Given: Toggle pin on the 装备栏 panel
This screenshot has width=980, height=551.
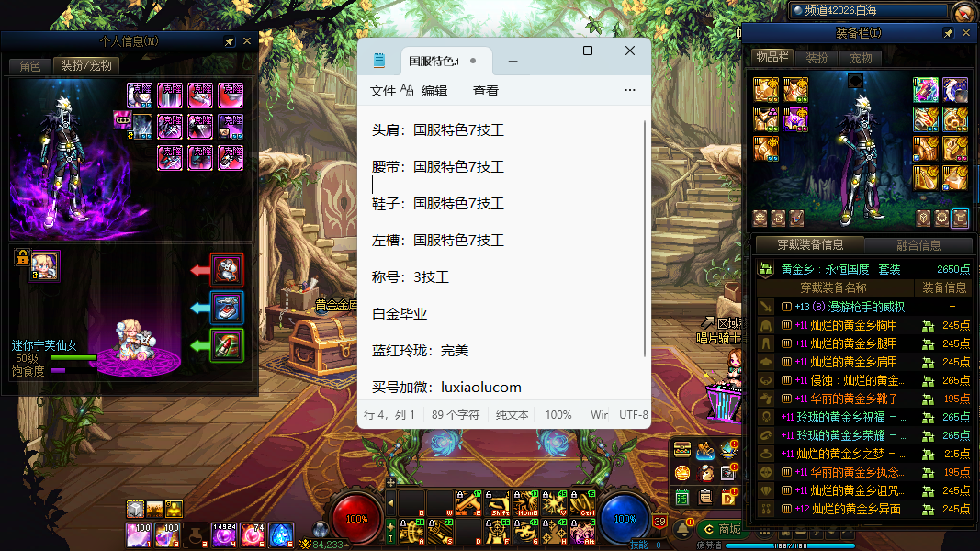Looking at the screenshot, I should (949, 33).
